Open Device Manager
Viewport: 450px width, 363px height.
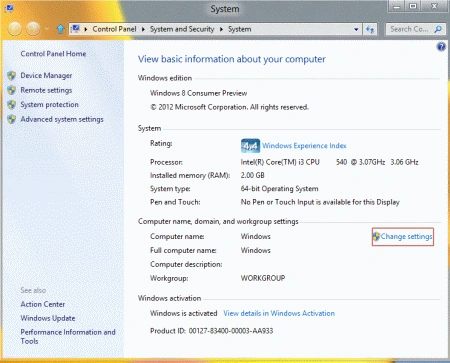click(46, 76)
